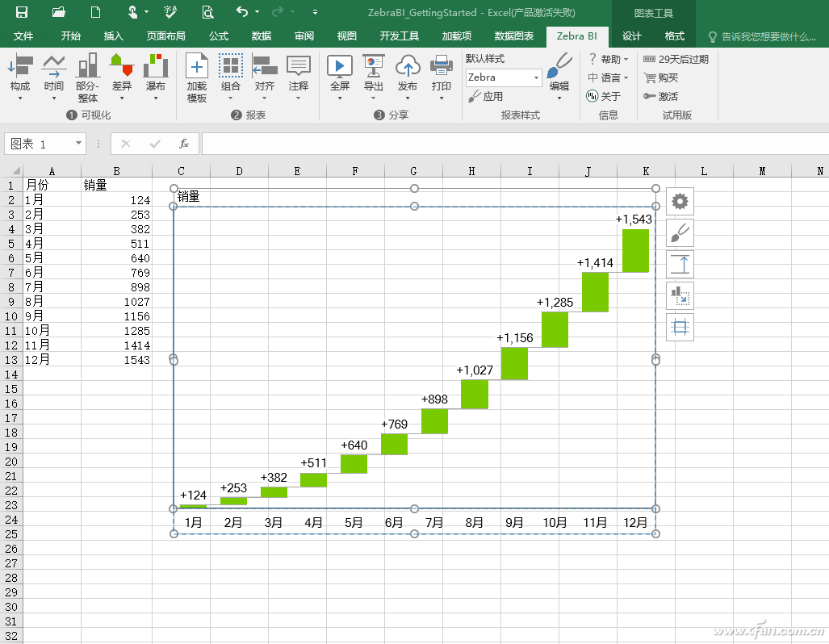Open the 差异 variance chart menu
829x644 pixels.
(x=122, y=77)
